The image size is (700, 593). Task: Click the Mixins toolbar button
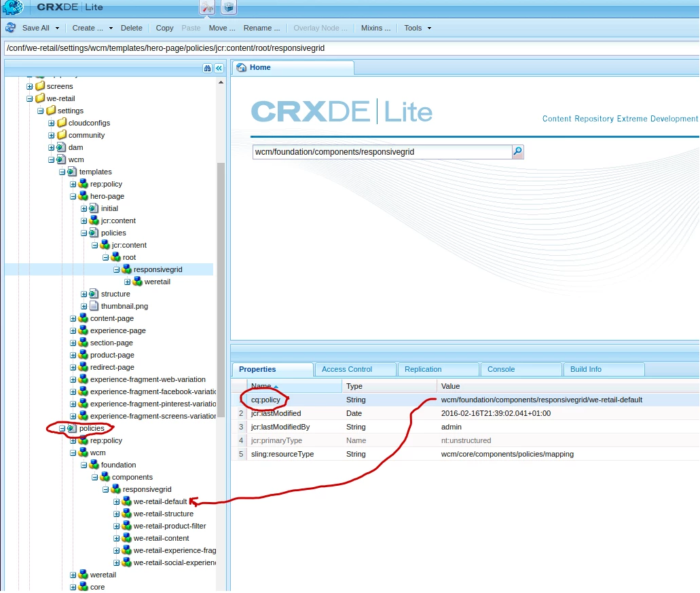(375, 28)
